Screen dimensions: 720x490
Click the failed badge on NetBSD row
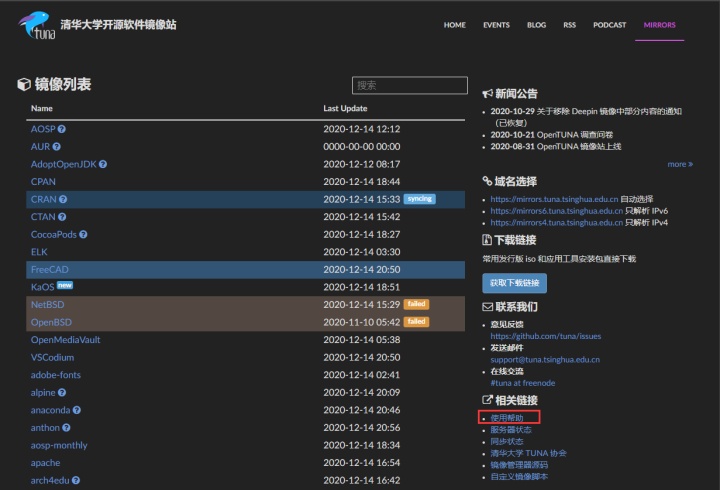[x=416, y=304]
